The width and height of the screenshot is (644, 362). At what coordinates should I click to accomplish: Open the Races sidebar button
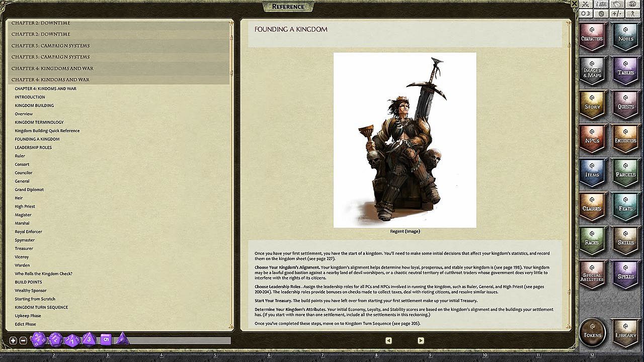tap(592, 240)
